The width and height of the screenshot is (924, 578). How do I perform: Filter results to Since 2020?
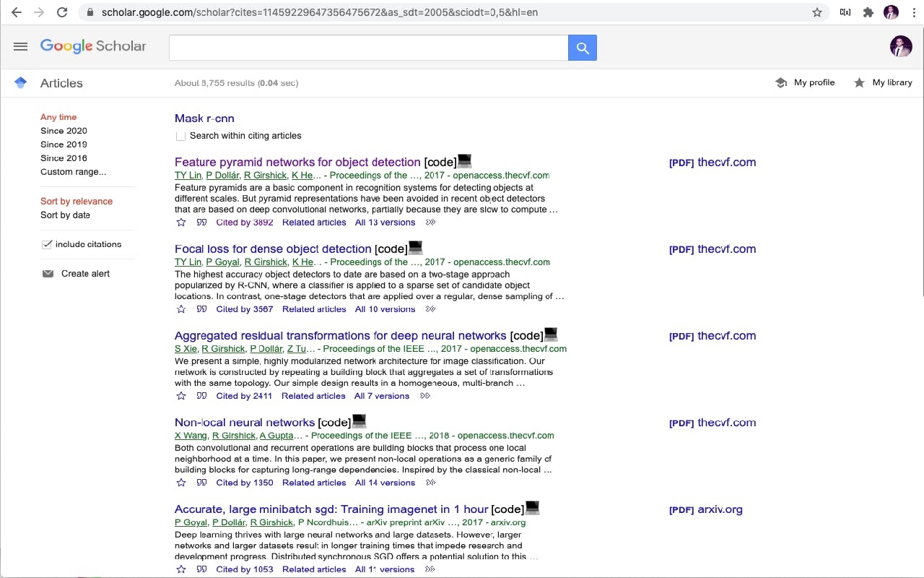pos(64,131)
